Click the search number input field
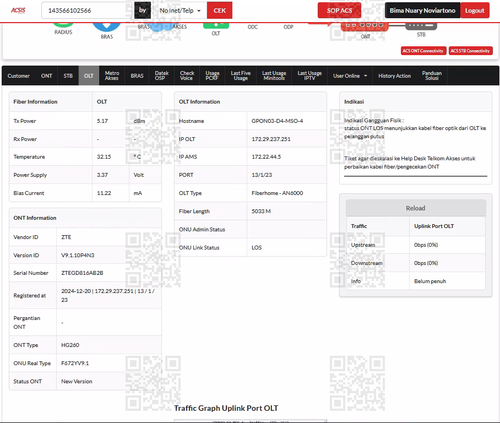 (x=87, y=11)
